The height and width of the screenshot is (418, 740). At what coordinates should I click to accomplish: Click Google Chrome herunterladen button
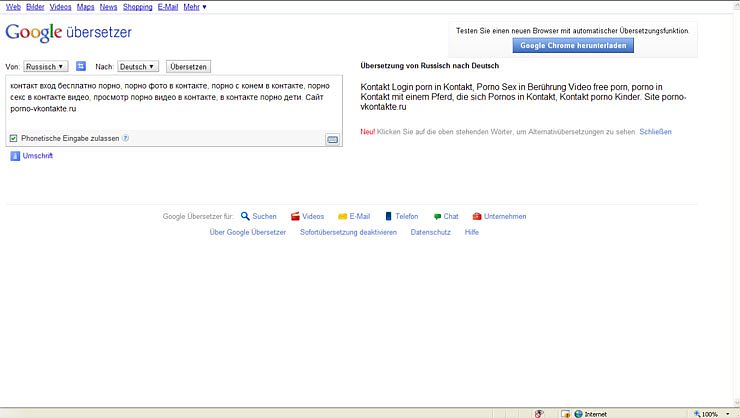pos(574,46)
